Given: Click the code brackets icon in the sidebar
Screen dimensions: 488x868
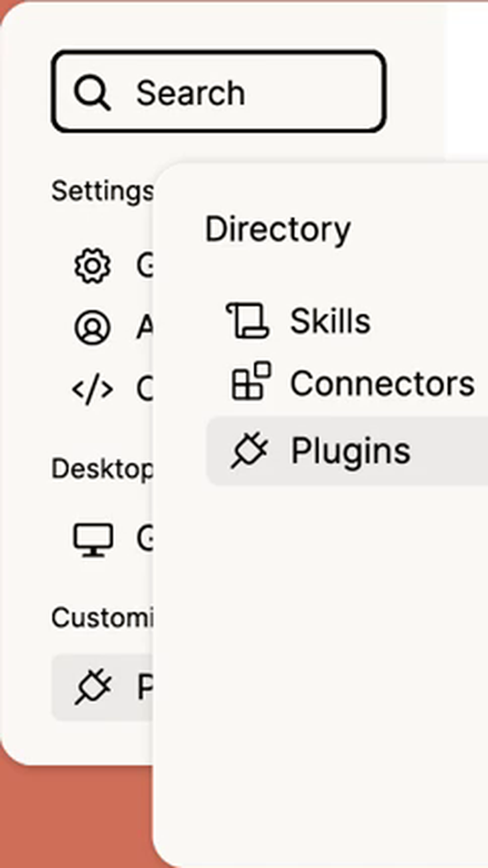Looking at the screenshot, I should point(93,390).
